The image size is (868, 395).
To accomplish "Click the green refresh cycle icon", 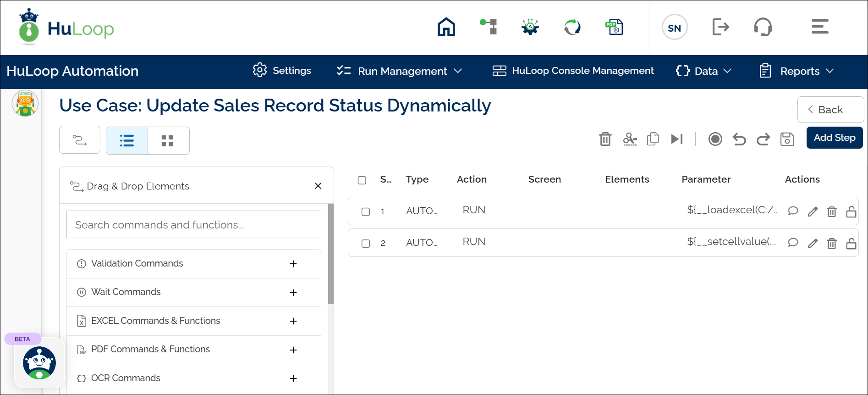I will (x=572, y=27).
